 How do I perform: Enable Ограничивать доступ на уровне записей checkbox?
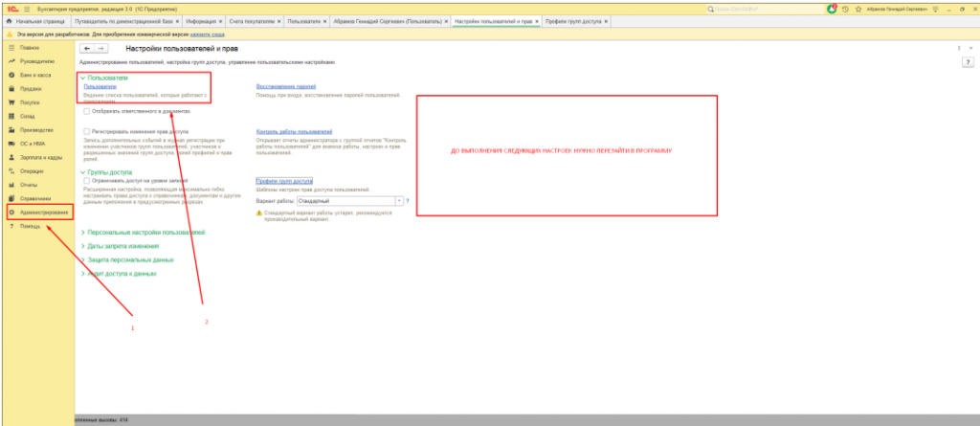[86, 180]
